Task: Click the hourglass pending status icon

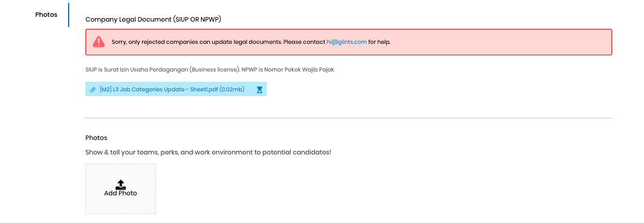Action: (259, 90)
